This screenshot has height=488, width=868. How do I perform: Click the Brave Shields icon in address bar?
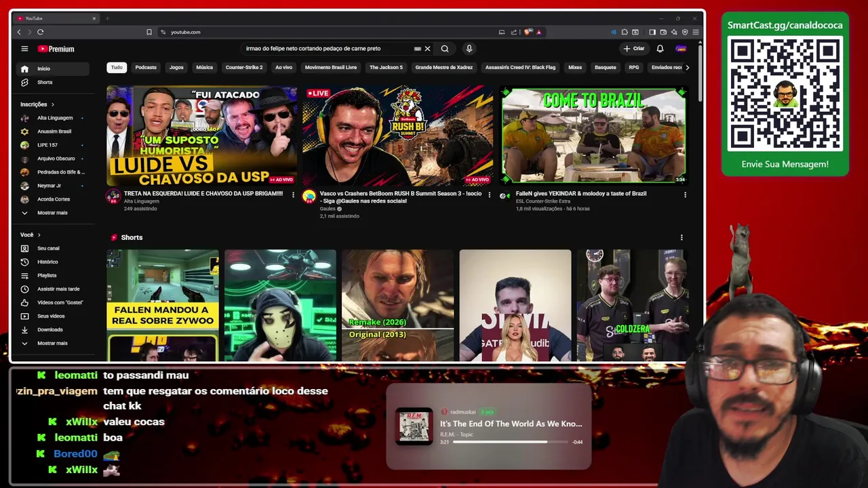coord(527,32)
